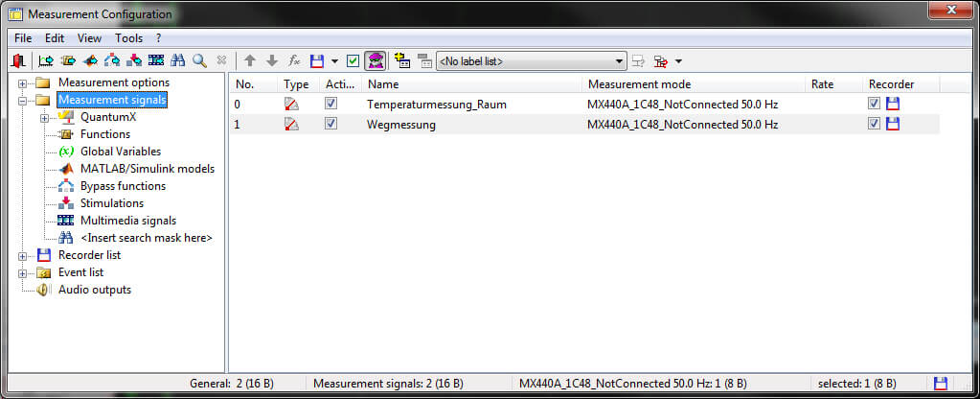
Task: Click the multimedia signal filmstrip toolbar icon
Action: tap(155, 60)
